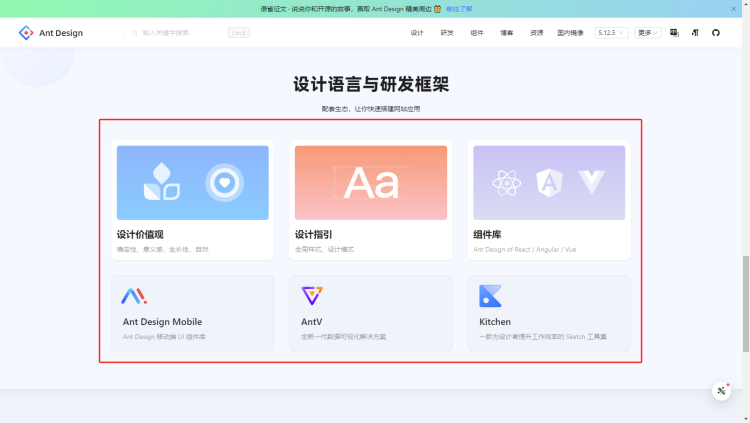Click the Ant Design Mobile logo

(134, 296)
